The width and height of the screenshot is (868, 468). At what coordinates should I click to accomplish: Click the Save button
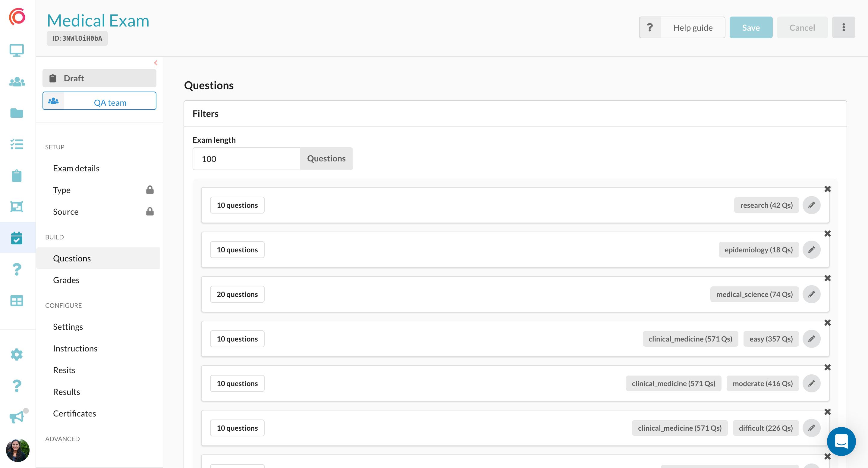click(x=751, y=27)
